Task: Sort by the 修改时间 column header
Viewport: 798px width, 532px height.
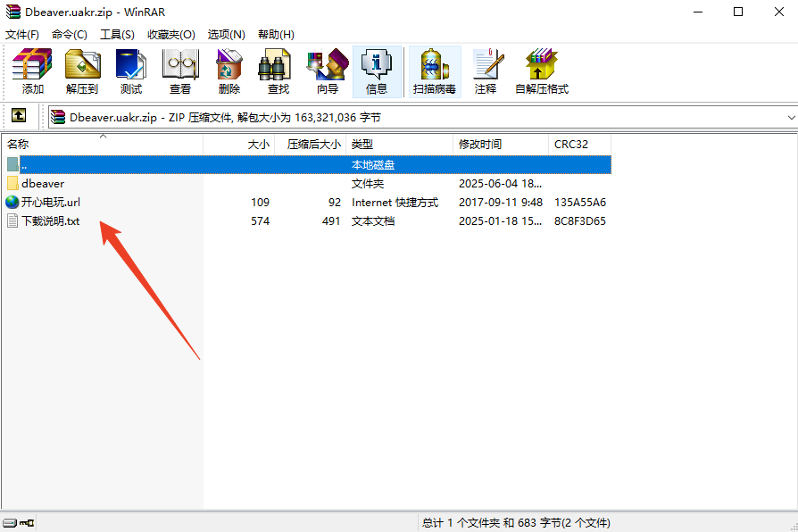Action: 501,145
